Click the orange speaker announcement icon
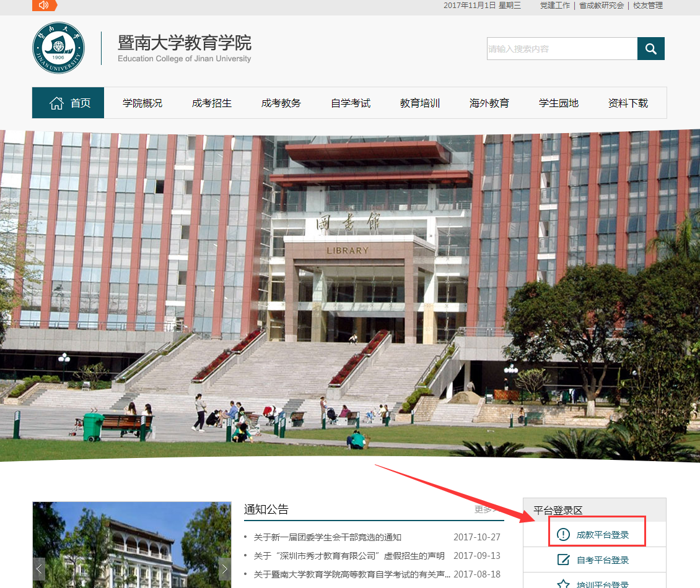This screenshot has width=700, height=588. (44, 6)
